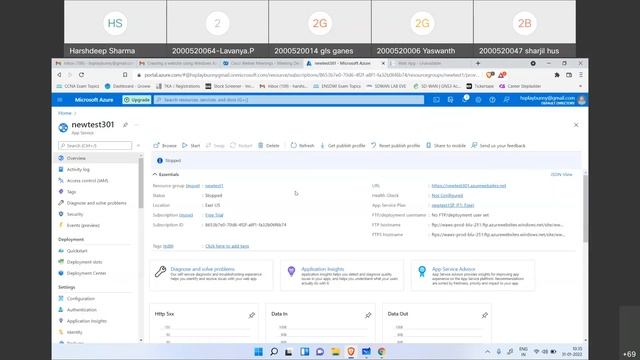Select Harshdeep Sharma participant tile
640x360 pixels.
click(115, 29)
